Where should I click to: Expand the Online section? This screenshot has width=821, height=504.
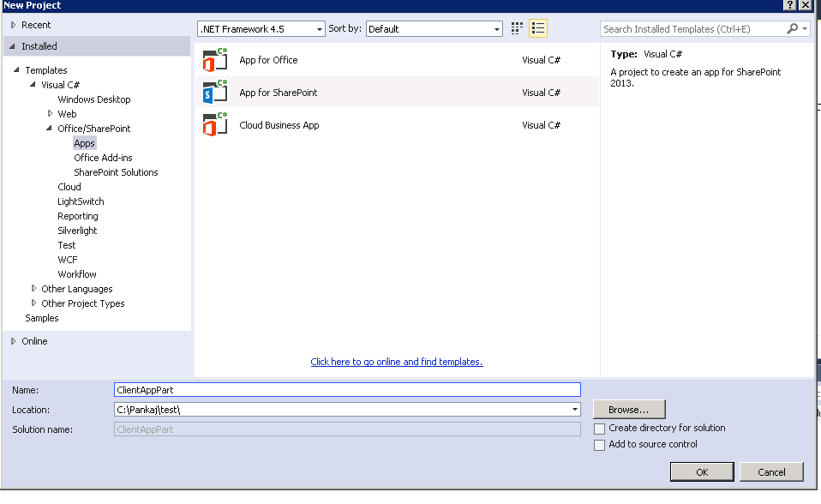coord(13,341)
